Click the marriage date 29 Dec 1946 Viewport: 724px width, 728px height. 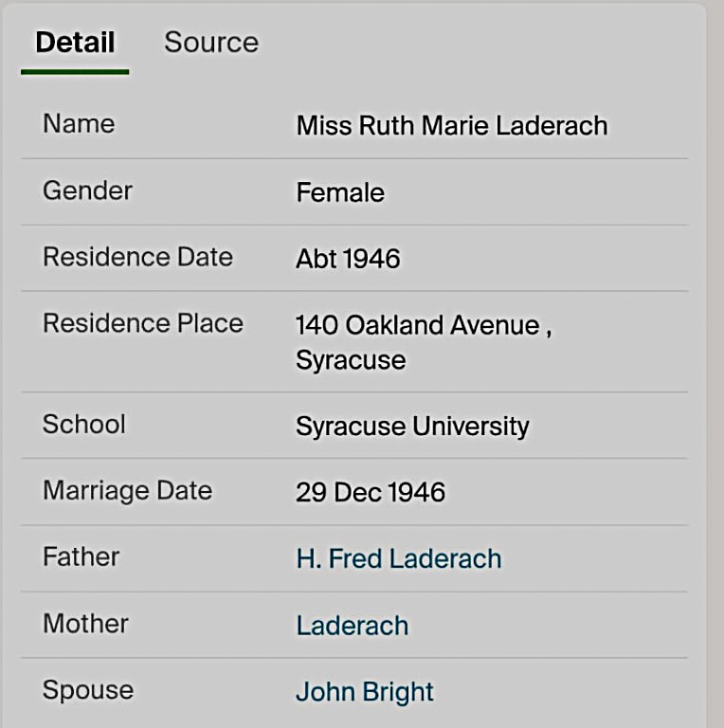tap(370, 492)
